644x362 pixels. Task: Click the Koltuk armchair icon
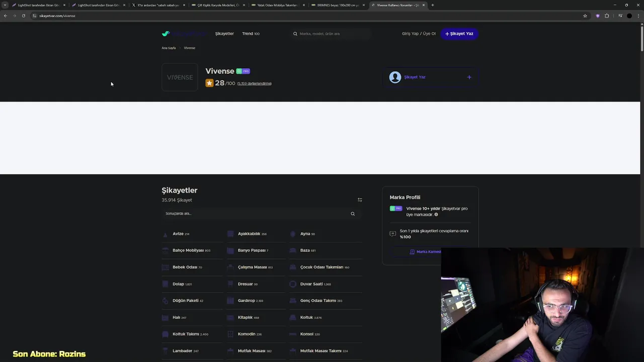tap(293, 318)
